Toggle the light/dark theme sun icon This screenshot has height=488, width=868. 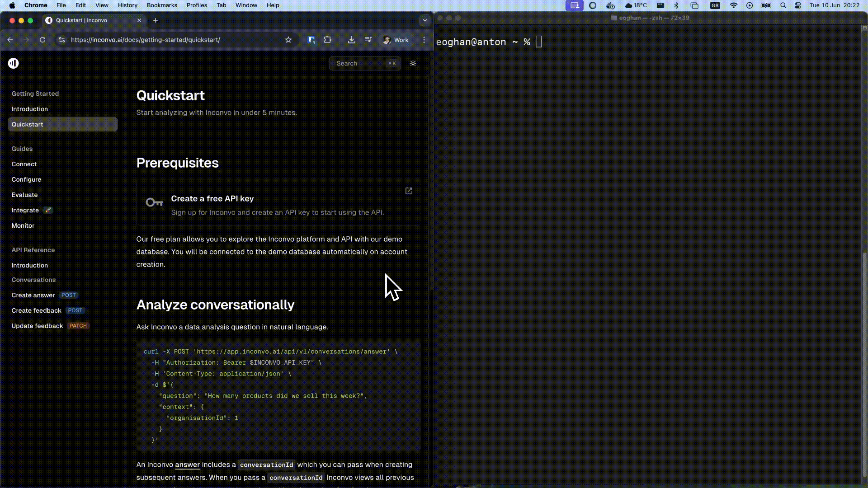click(x=413, y=63)
